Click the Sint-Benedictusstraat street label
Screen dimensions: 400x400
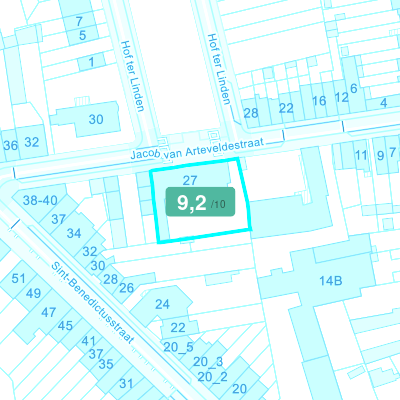point(92,303)
